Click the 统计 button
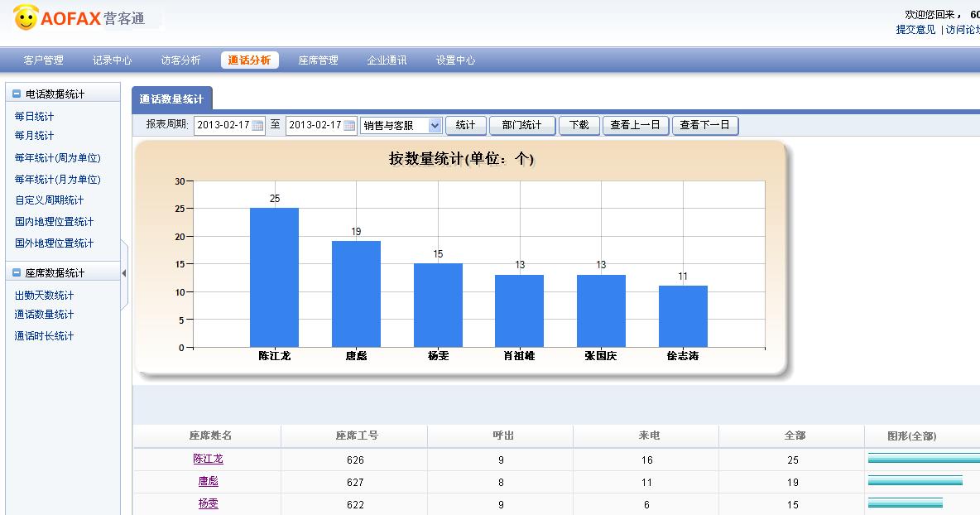Image resolution: width=980 pixels, height=515 pixels. coord(466,125)
